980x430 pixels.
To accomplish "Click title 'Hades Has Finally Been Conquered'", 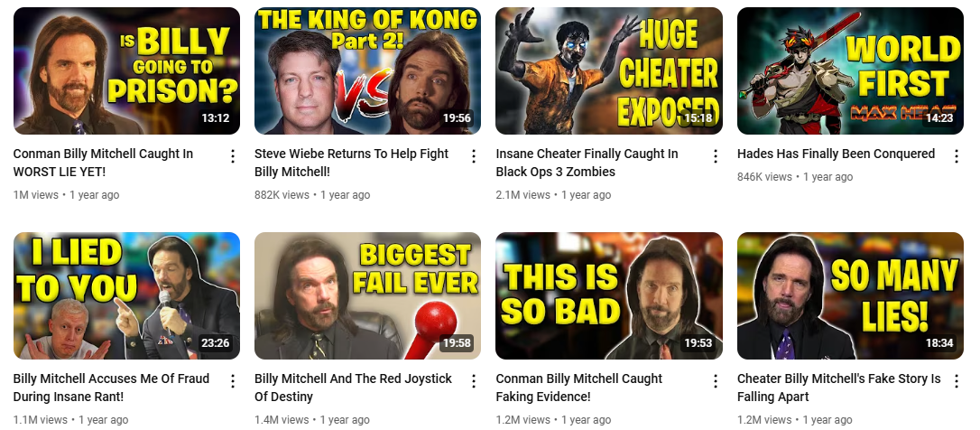I will coord(836,154).
